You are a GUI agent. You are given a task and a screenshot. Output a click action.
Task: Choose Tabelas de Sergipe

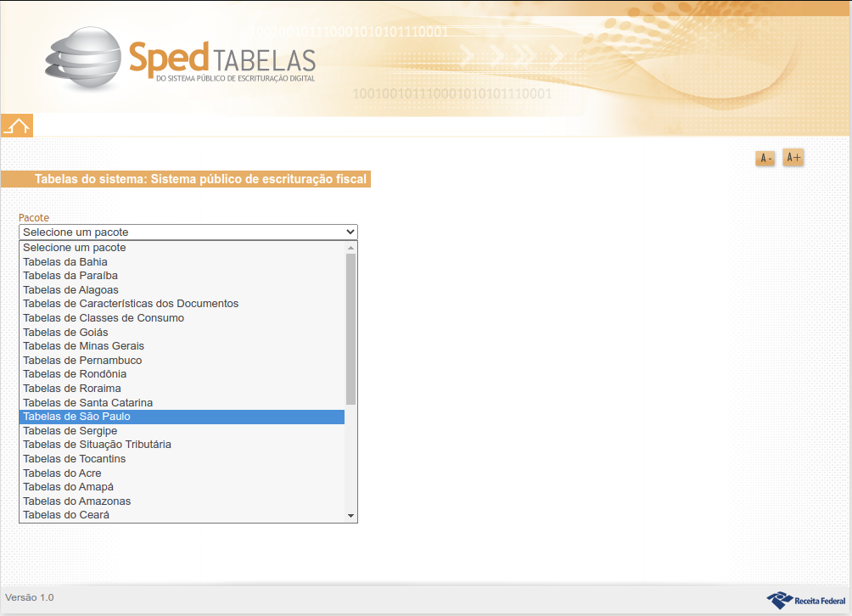pyautogui.click(x=182, y=431)
